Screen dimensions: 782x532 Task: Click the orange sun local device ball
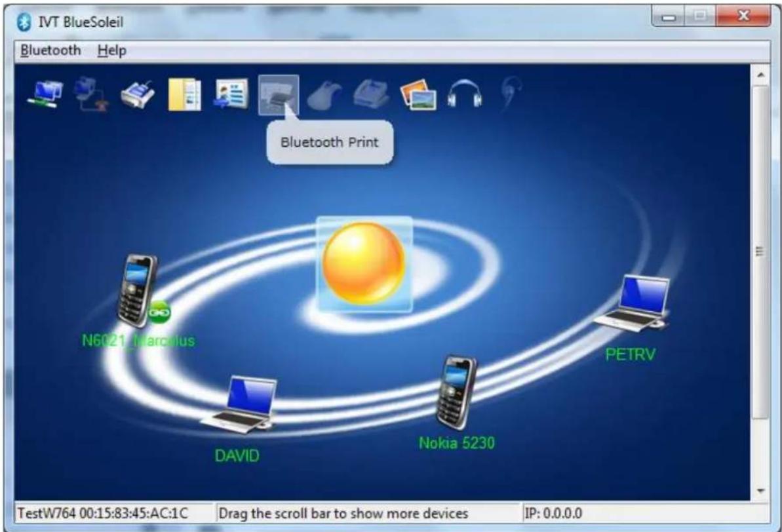tap(364, 264)
